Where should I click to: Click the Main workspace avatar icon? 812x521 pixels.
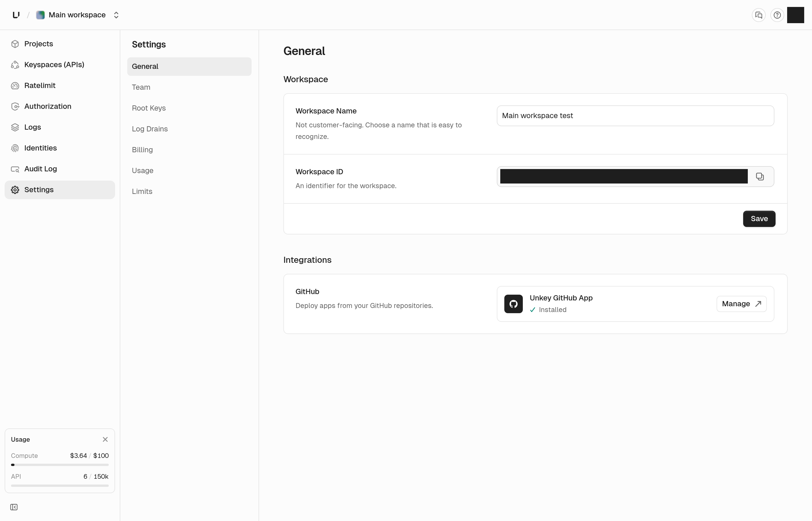pos(40,15)
